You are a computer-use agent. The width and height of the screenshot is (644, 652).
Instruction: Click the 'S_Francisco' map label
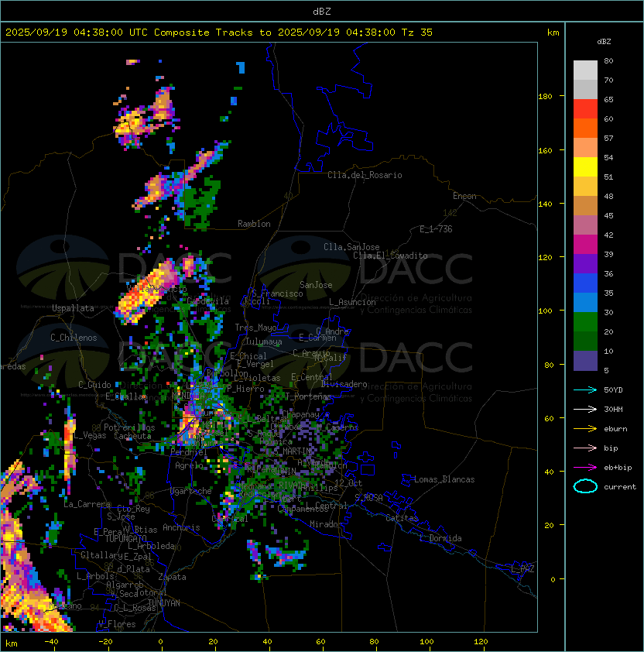(x=277, y=293)
